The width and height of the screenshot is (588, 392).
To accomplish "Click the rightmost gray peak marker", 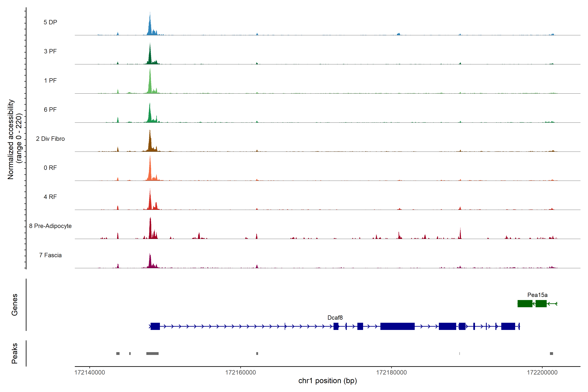I will (551, 353).
